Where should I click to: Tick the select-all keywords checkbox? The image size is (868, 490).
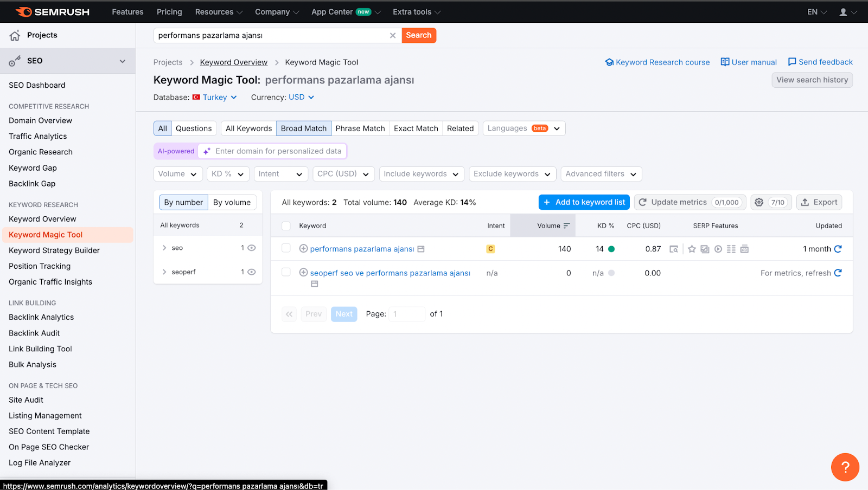[x=286, y=226]
